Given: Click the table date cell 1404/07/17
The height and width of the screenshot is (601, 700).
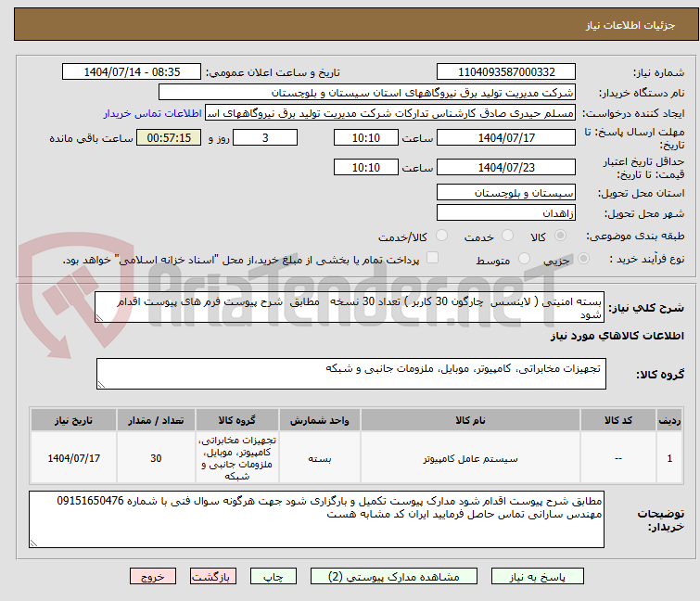Looking at the screenshot, I should [x=73, y=458].
